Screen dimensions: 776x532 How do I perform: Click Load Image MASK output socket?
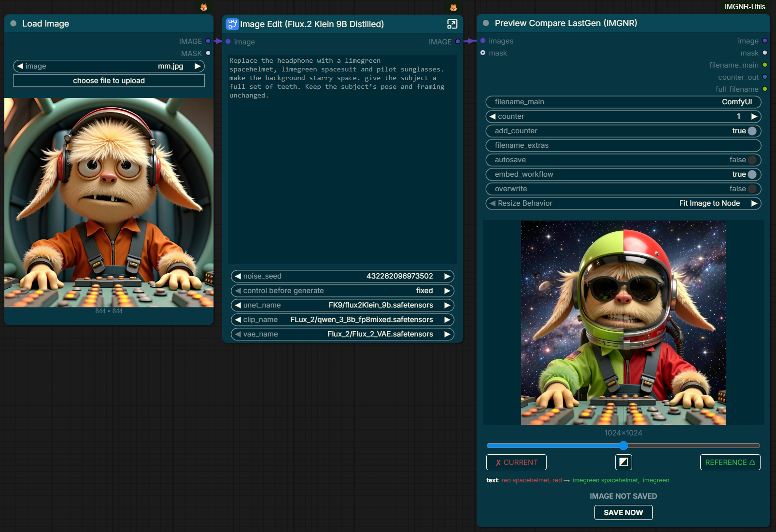[208, 53]
